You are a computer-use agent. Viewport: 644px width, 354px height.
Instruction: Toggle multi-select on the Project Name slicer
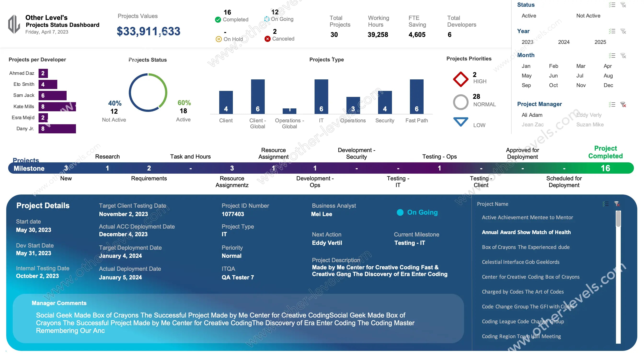pyautogui.click(x=605, y=204)
